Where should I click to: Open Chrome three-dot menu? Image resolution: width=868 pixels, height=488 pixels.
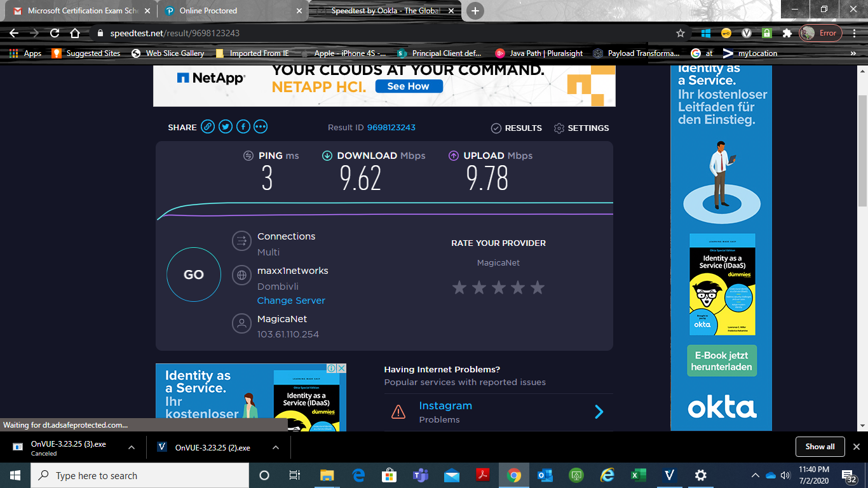click(x=855, y=33)
